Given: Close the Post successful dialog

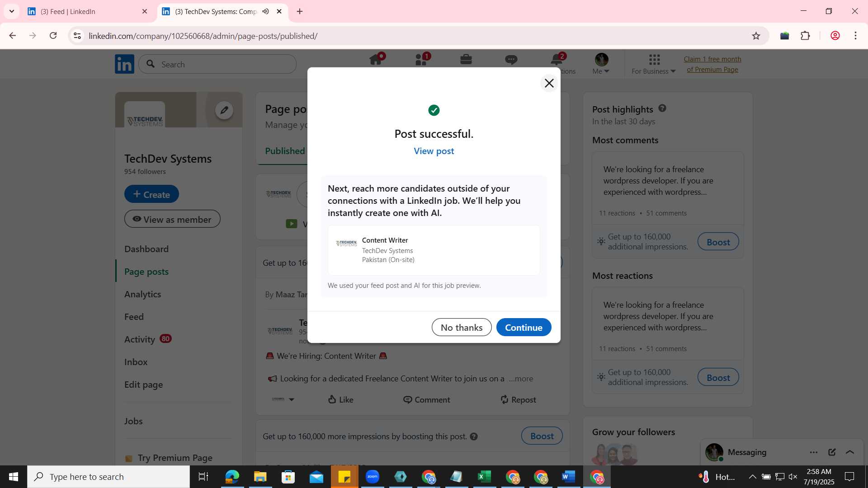Looking at the screenshot, I should click(549, 83).
